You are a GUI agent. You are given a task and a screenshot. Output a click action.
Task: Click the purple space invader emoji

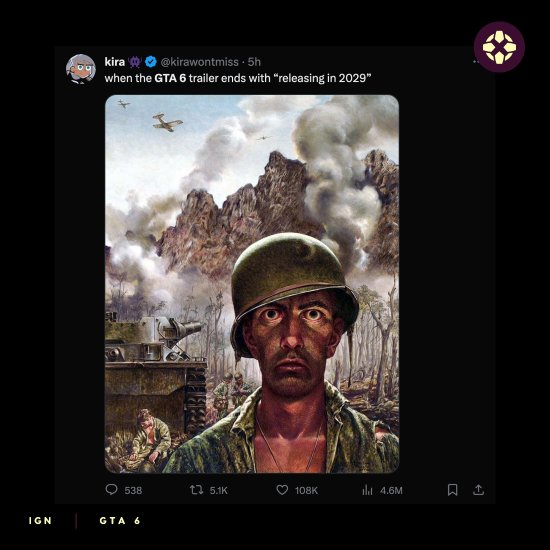tap(135, 62)
